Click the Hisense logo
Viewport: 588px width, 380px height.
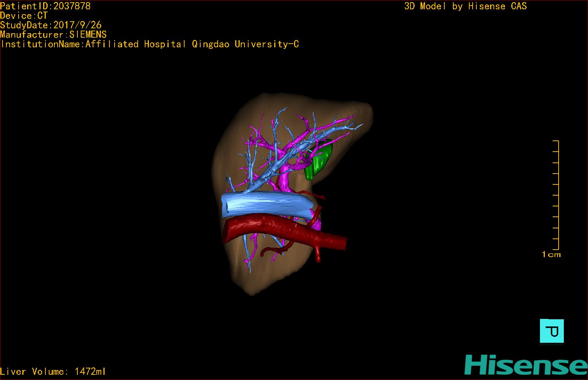(525, 365)
